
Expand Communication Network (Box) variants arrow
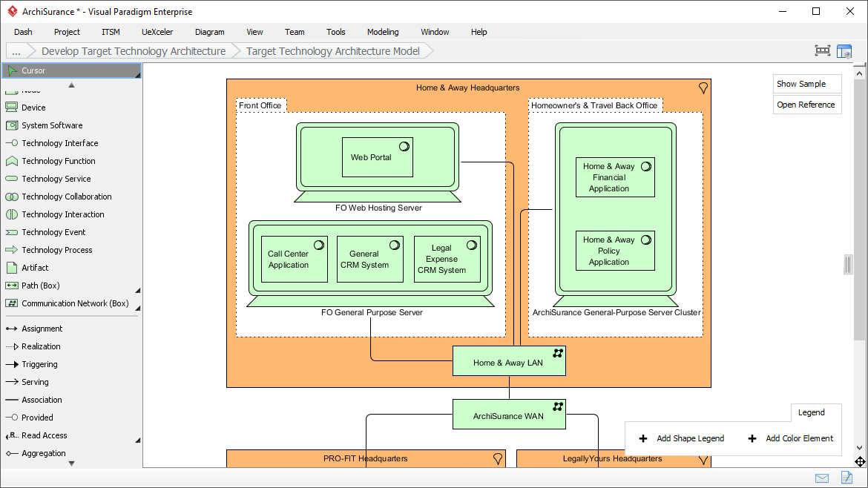click(138, 309)
